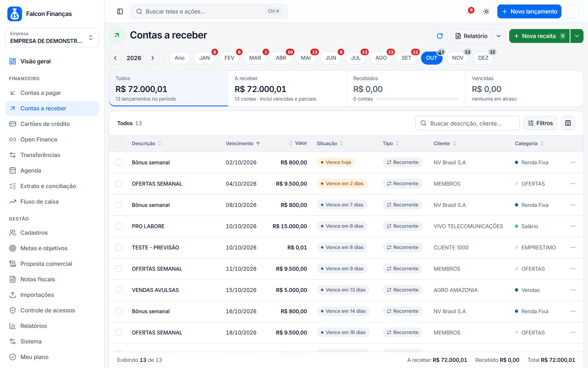Open Visão geral in the sidebar
The height and width of the screenshot is (368, 588).
52,61
